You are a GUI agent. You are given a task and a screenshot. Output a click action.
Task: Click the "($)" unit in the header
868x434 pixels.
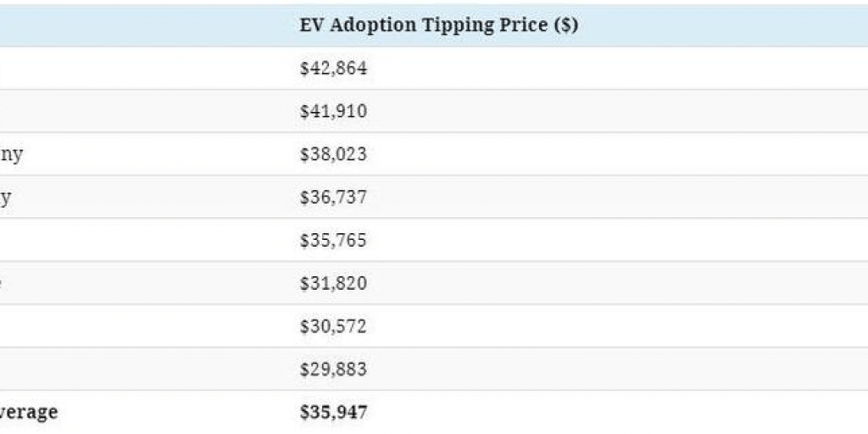pyautogui.click(x=565, y=25)
